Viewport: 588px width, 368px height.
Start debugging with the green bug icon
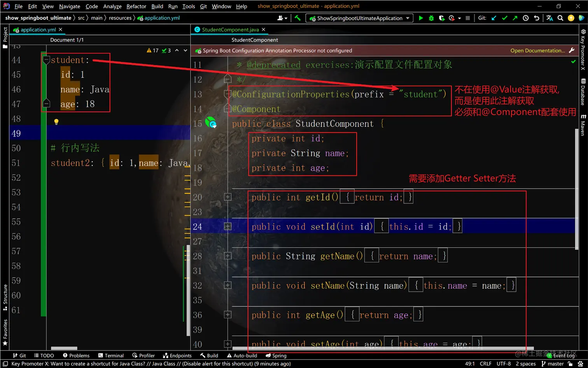pos(431,18)
